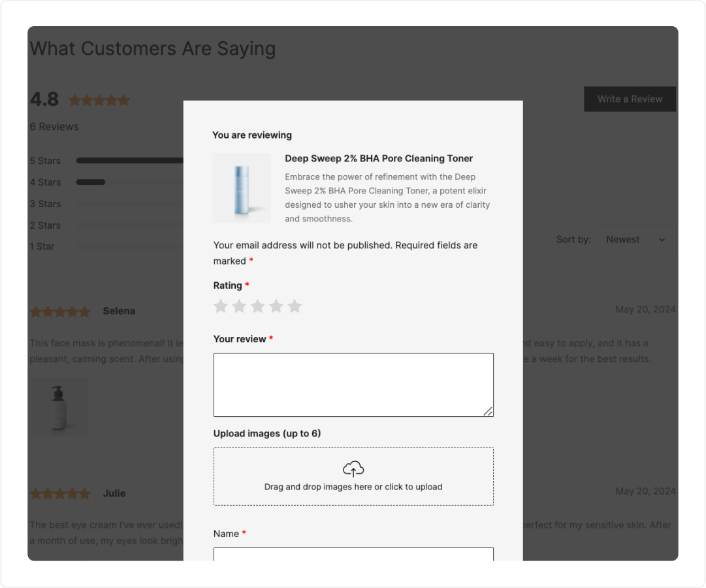Click the 4.8 overall star rating
Screen dimensions: 706x588
pos(99,100)
